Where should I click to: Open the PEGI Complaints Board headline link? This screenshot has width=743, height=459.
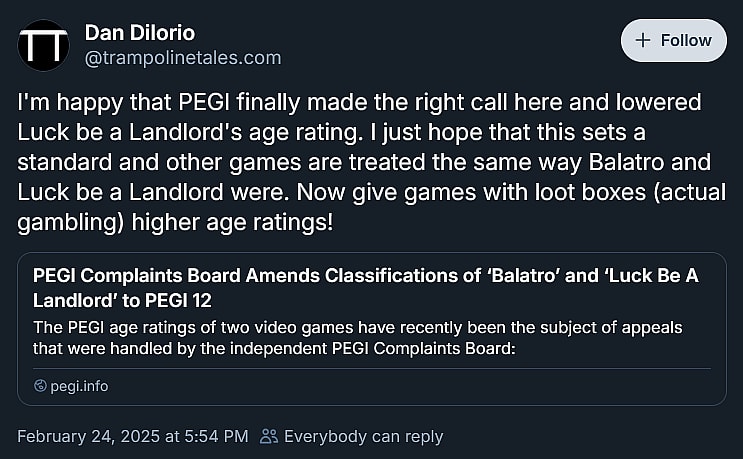coord(361,276)
